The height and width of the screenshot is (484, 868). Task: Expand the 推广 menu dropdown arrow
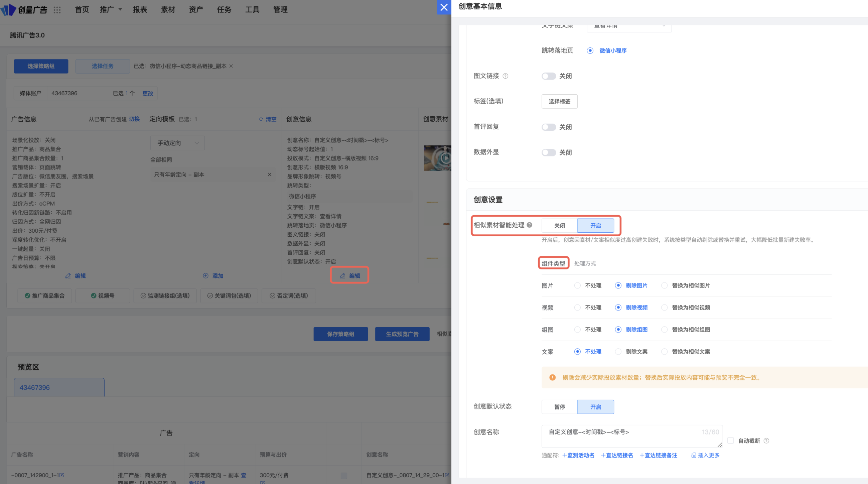[x=120, y=9]
